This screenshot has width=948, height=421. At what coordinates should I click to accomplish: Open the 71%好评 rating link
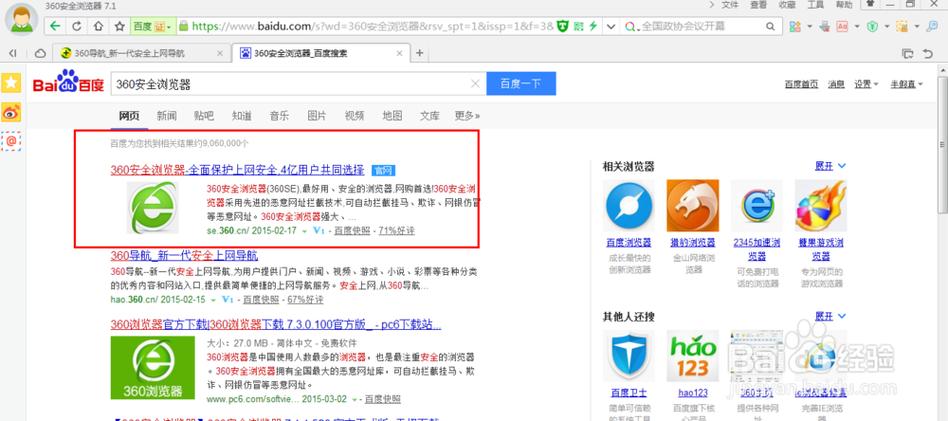397,231
